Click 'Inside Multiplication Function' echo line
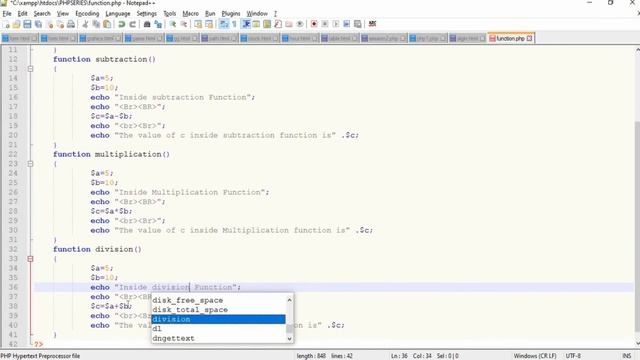Viewport: 640px width, 360px height. coord(180,192)
